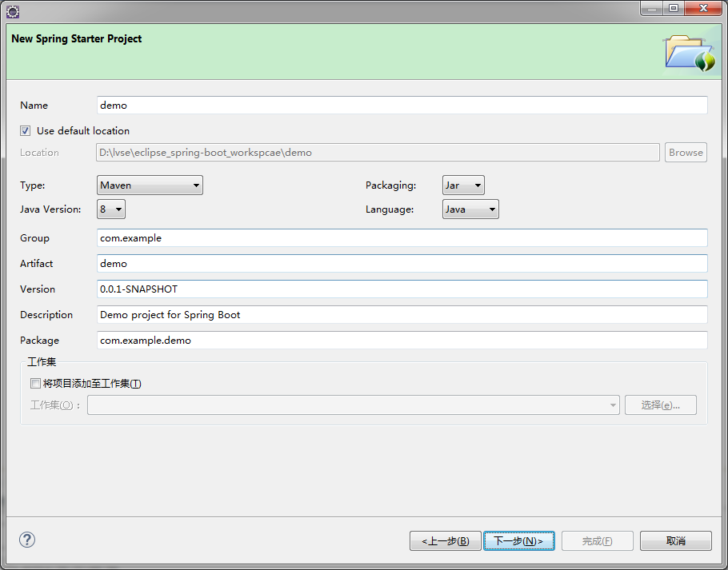Enable the add project to working set checkbox
This screenshot has height=570, width=728.
pyautogui.click(x=35, y=383)
